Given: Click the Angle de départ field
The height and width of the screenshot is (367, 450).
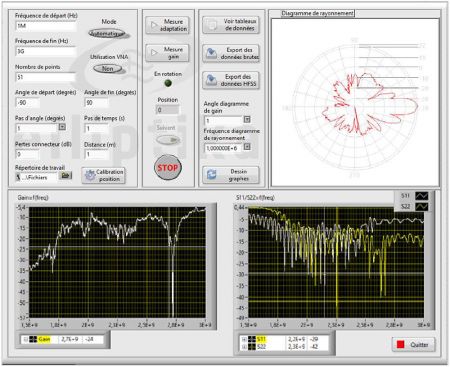Looking at the screenshot, I should (x=28, y=103).
